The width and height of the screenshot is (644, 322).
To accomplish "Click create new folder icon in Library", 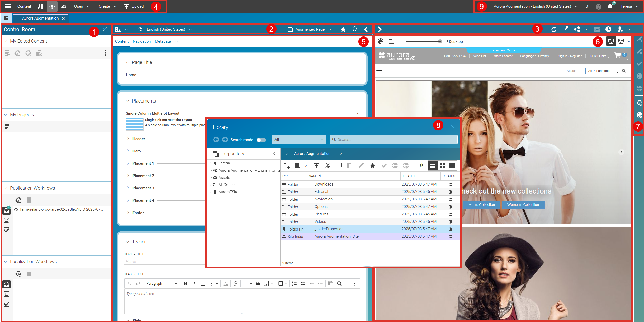I will coord(287,165).
